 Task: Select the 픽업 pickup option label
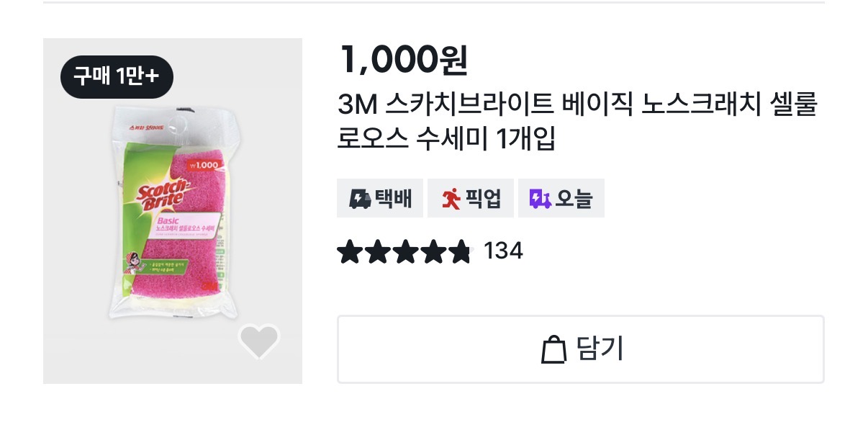pyautogui.click(x=483, y=199)
